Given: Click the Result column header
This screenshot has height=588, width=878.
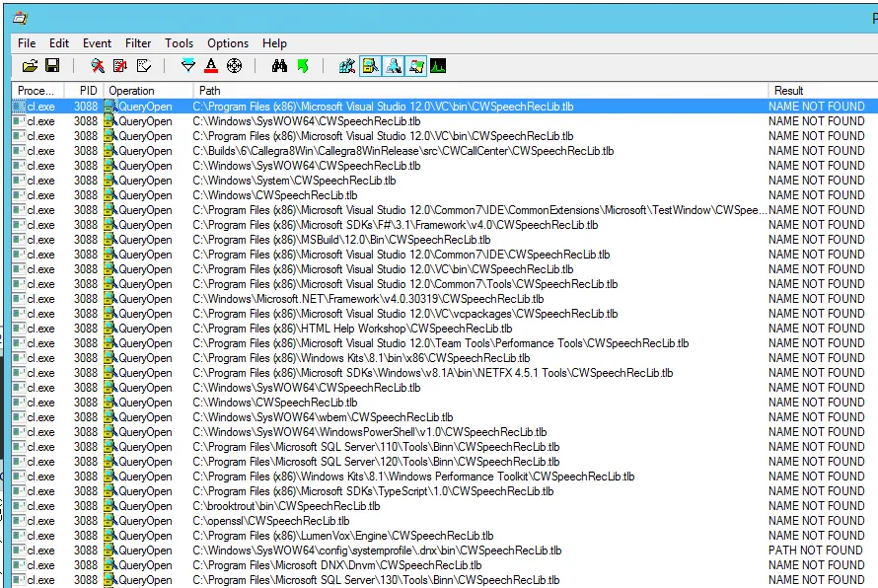Looking at the screenshot, I should tap(823, 91).
